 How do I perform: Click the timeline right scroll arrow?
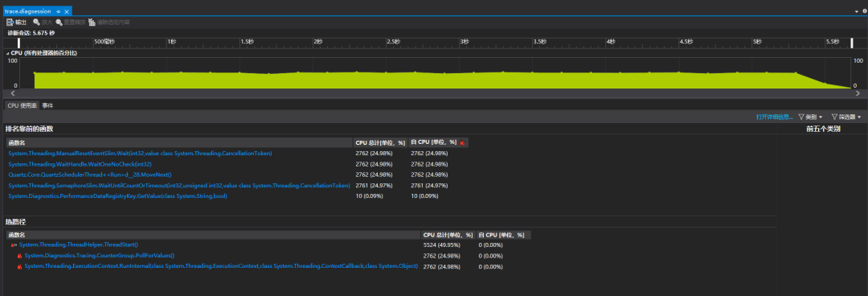click(858, 93)
